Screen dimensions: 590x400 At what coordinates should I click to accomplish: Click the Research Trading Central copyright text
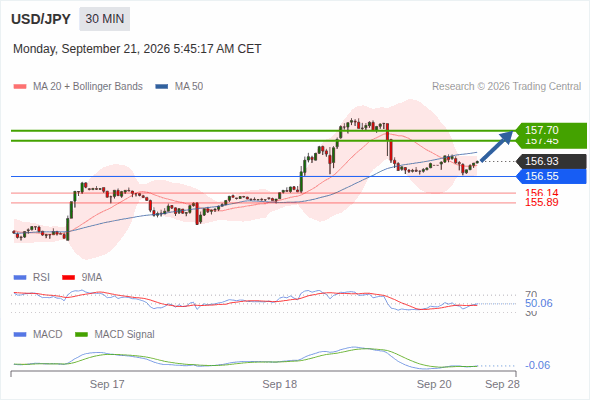coord(506,87)
